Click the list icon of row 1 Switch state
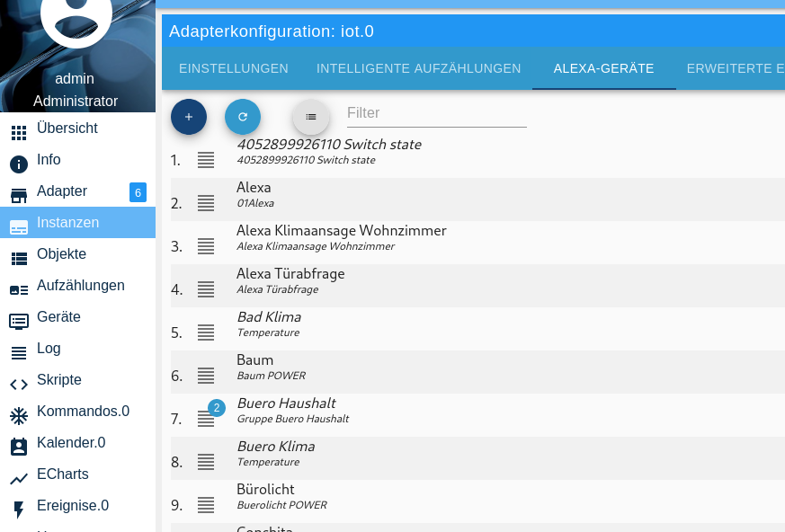 tap(206, 160)
